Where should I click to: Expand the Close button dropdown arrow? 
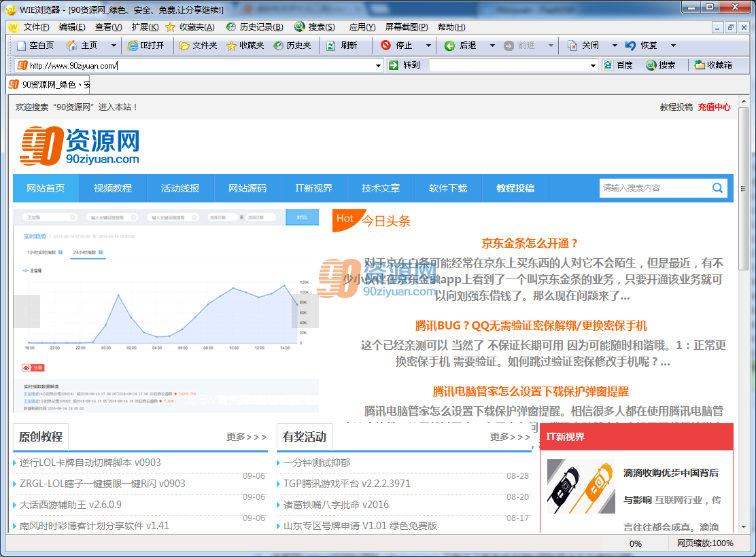coord(615,46)
